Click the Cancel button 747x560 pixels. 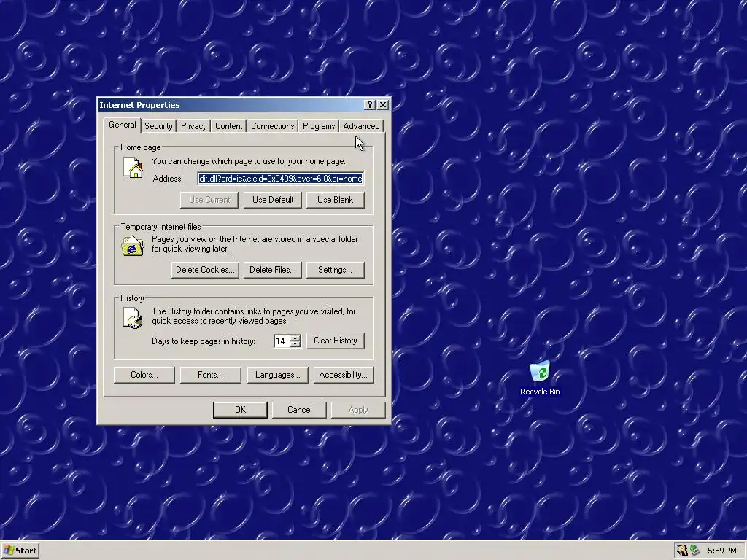299,410
